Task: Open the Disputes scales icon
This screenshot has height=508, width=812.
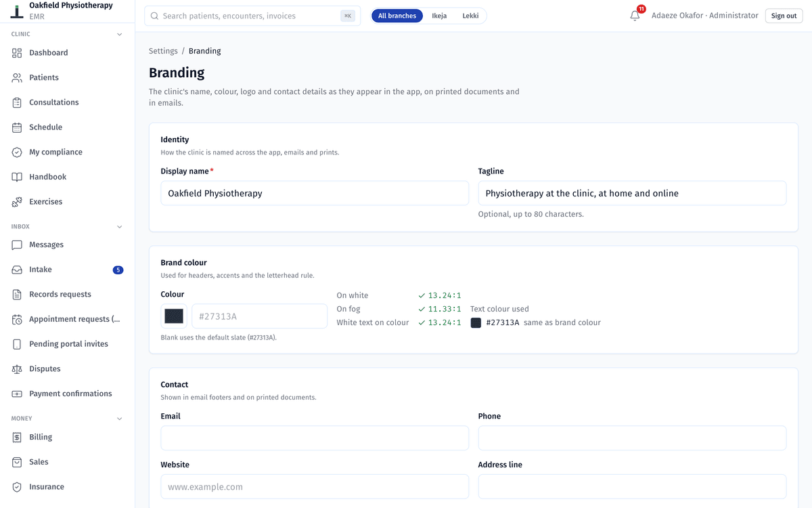Action: 17,369
